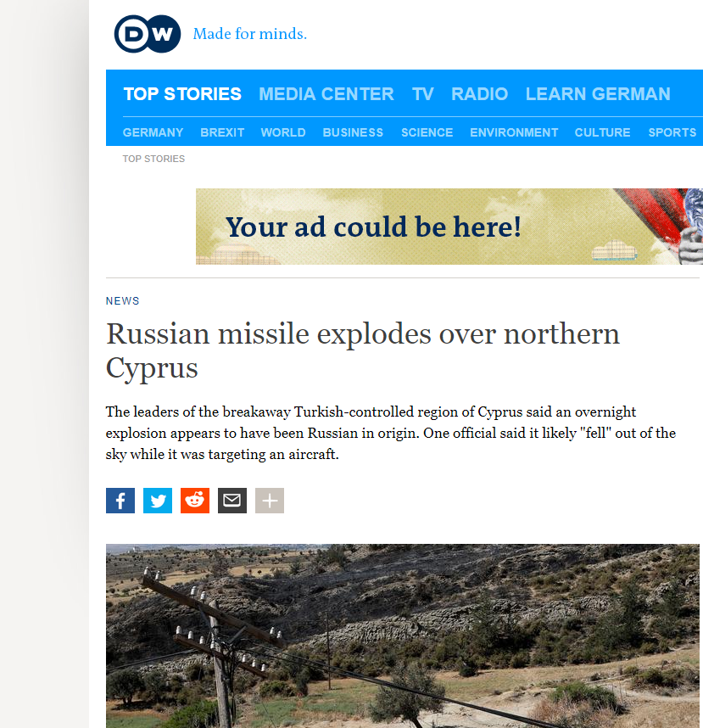Image resolution: width=703 pixels, height=728 pixels.
Task: Visit the Culture category
Action: (602, 132)
